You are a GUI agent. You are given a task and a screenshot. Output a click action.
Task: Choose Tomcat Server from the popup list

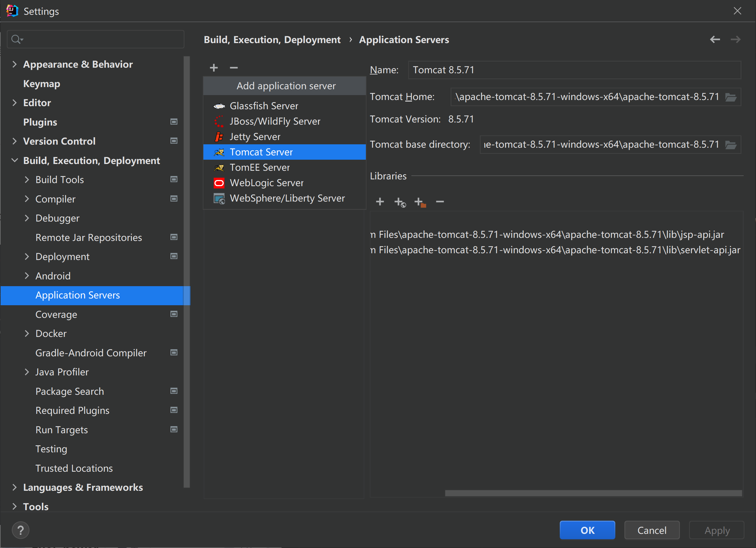pyautogui.click(x=261, y=152)
